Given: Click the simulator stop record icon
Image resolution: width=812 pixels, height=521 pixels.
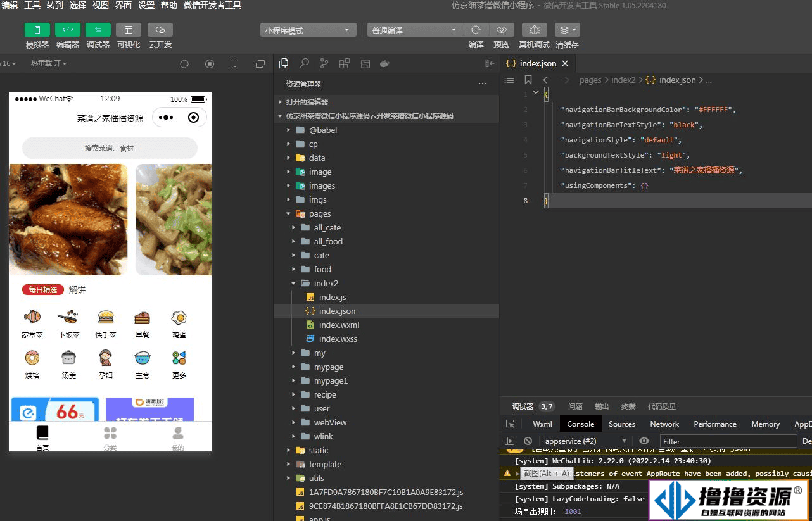Looking at the screenshot, I should click(x=210, y=64).
